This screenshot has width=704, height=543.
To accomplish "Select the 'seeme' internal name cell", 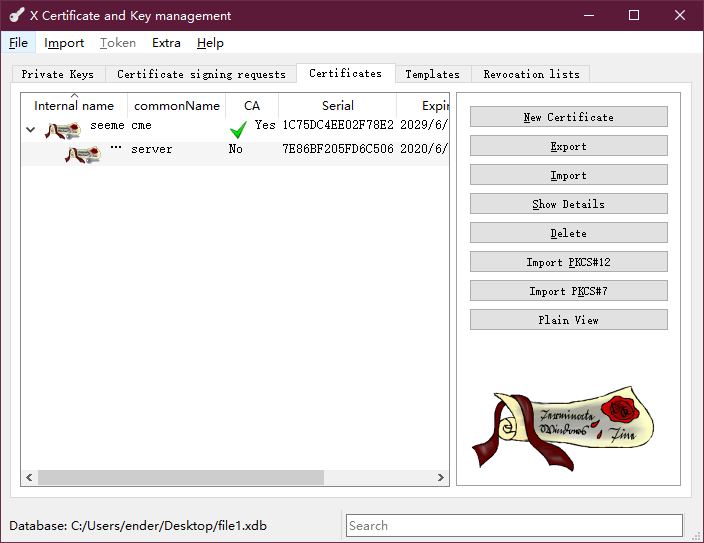I will coord(107,125).
